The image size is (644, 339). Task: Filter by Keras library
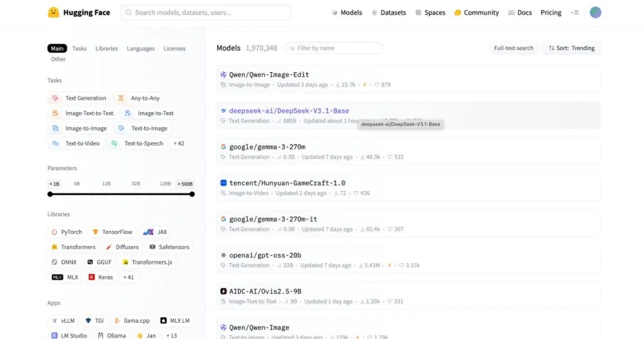pos(101,278)
